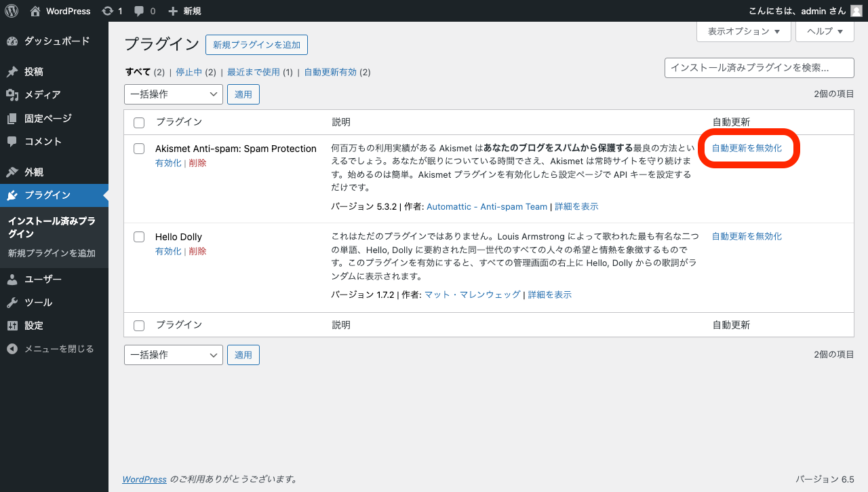Viewport: 868px width, 492px height.
Task: Visit site via the home icon
Action: point(35,11)
